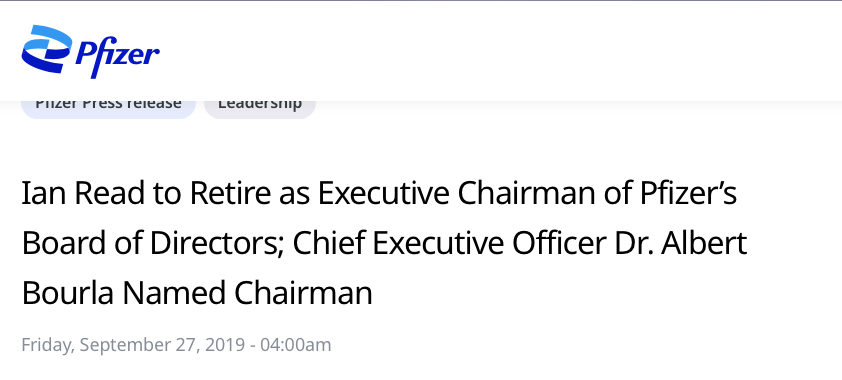This screenshot has width=842, height=380.
Task: Click the Friday, September 27, 2019 date text
Action: (x=132, y=345)
